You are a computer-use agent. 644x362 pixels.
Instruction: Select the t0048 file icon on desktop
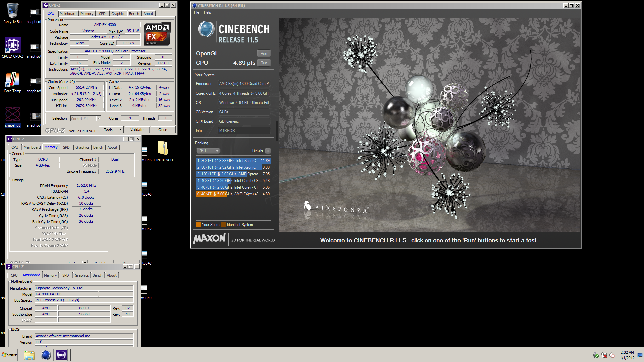tap(145, 258)
